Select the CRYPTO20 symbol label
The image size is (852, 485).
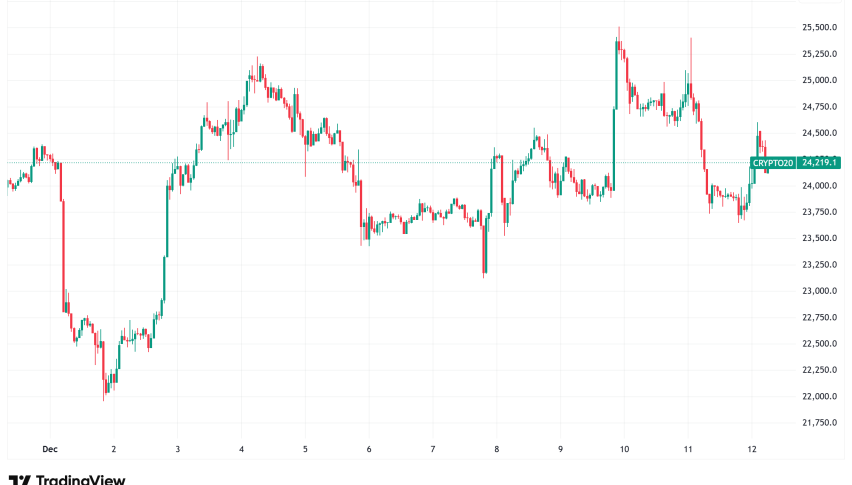772,162
